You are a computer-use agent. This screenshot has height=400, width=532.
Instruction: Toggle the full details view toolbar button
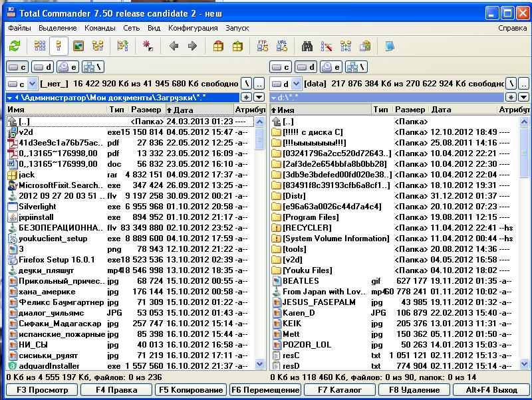[x=59, y=46]
